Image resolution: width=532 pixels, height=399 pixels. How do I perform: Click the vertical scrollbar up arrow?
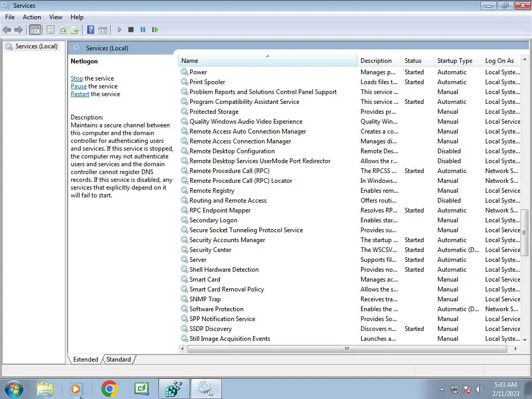(525, 59)
